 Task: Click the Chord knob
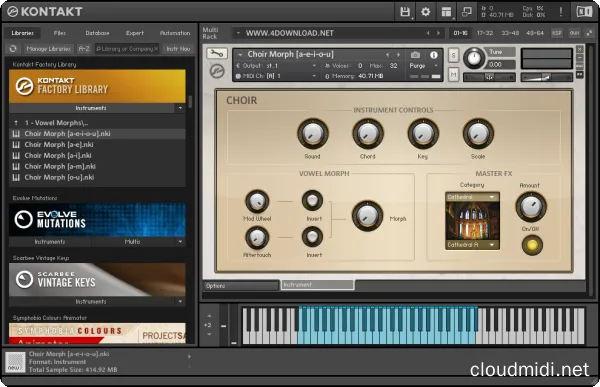[x=368, y=134]
